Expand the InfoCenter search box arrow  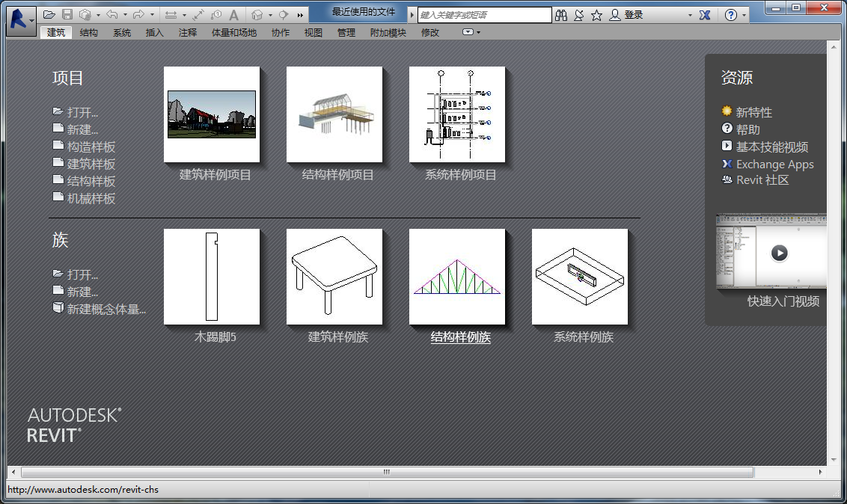coord(412,14)
